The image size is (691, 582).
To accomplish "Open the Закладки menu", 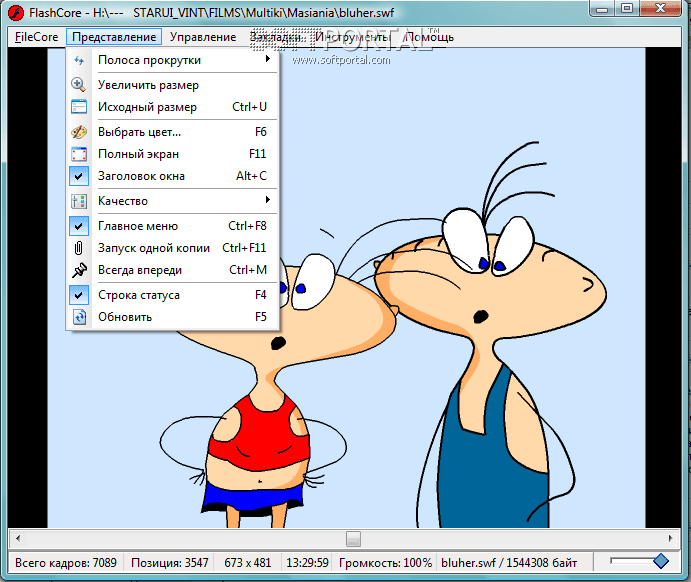I will (x=276, y=37).
